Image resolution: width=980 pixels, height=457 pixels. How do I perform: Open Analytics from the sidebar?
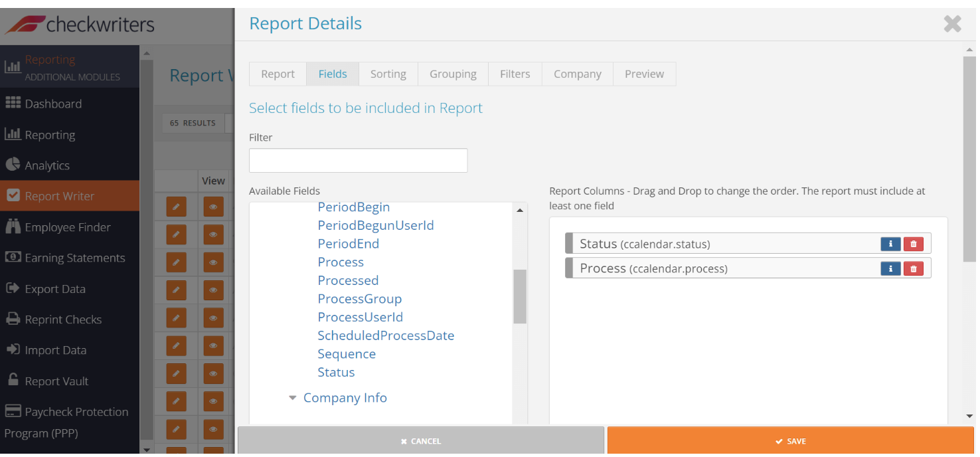[x=46, y=165]
